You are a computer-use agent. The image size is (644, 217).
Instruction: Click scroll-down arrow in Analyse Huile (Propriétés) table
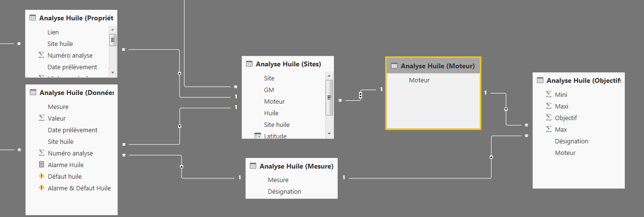[x=113, y=72]
